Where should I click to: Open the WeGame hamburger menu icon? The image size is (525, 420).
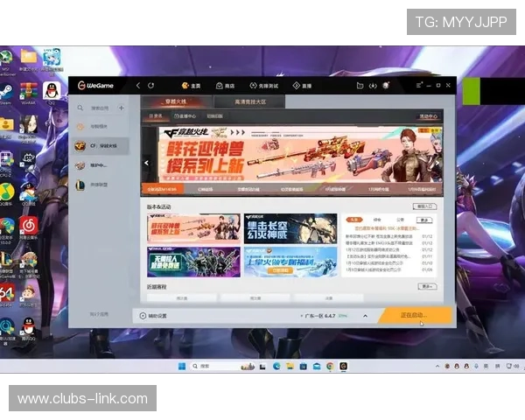click(418, 86)
